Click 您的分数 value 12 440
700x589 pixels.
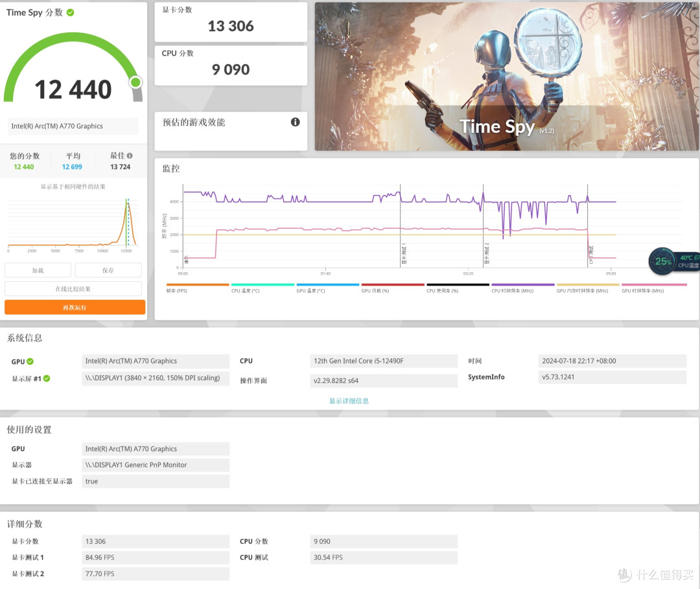(x=24, y=167)
